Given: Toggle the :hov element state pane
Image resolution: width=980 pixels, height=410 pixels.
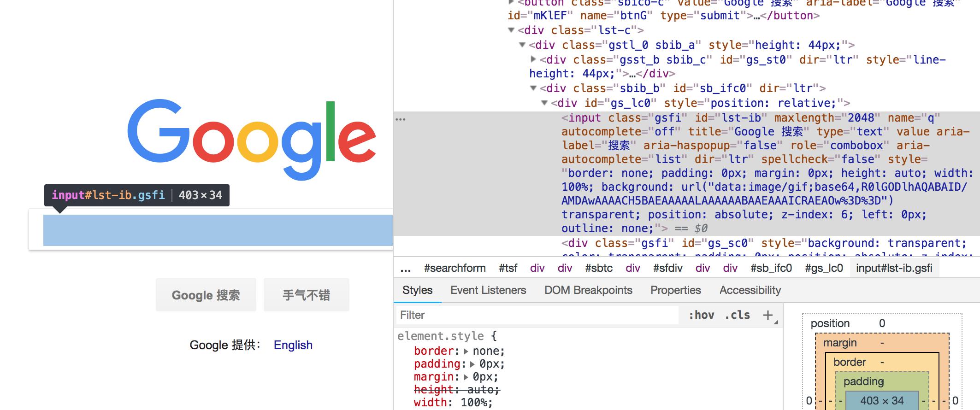Looking at the screenshot, I should pos(701,315).
